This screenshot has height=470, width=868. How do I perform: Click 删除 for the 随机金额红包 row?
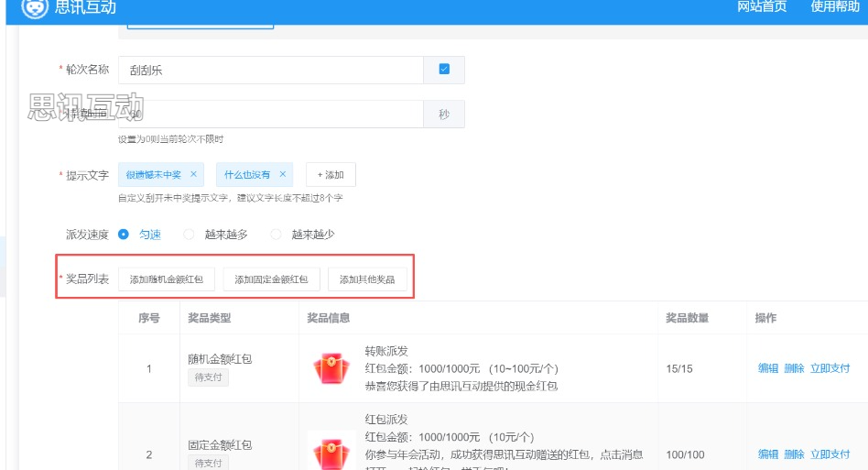click(x=794, y=368)
